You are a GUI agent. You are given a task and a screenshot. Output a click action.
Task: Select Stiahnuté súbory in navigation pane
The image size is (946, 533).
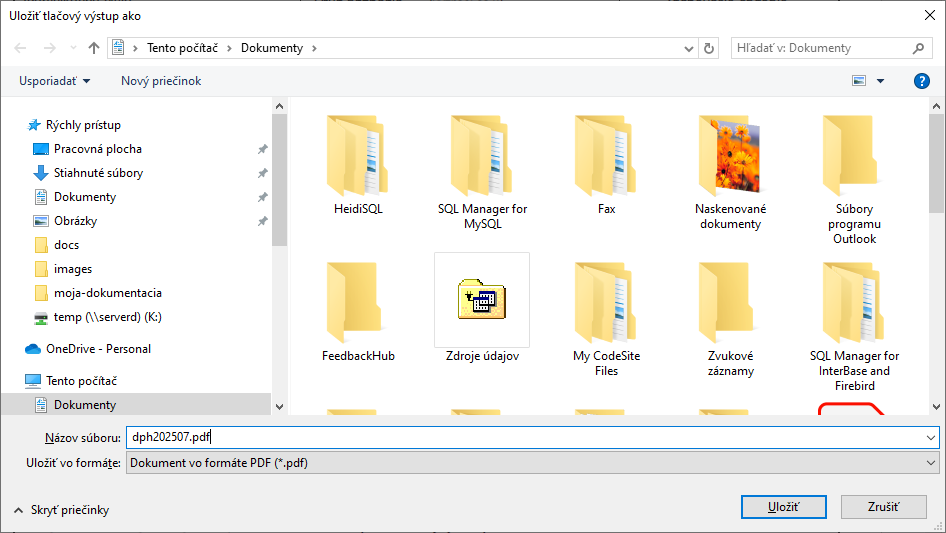(98, 173)
